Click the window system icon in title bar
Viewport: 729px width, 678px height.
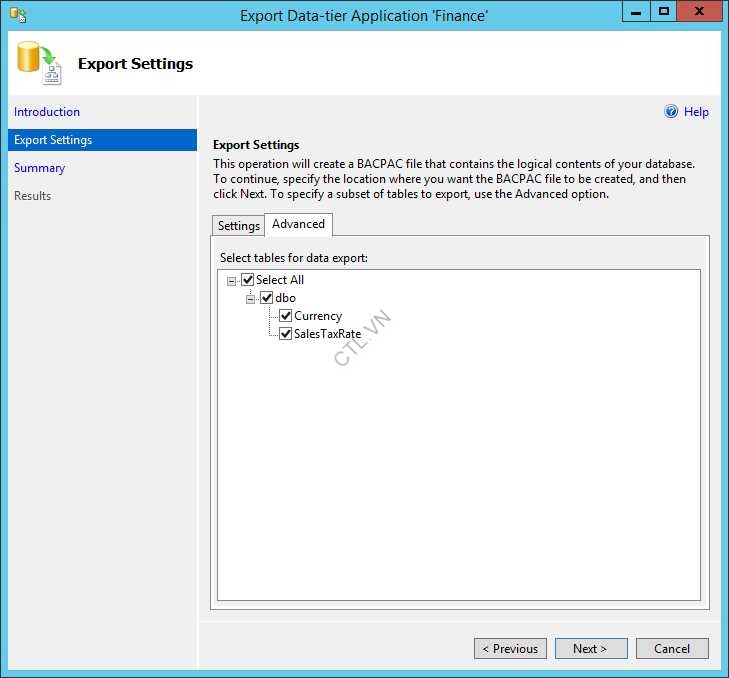17,15
